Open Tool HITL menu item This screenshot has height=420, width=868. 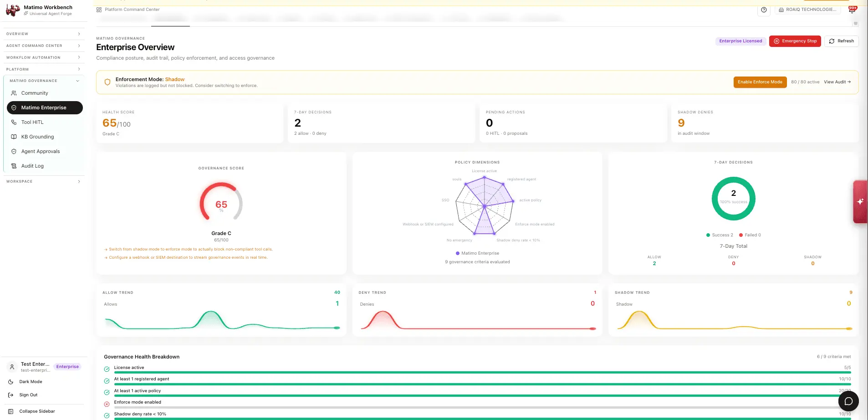click(45, 122)
